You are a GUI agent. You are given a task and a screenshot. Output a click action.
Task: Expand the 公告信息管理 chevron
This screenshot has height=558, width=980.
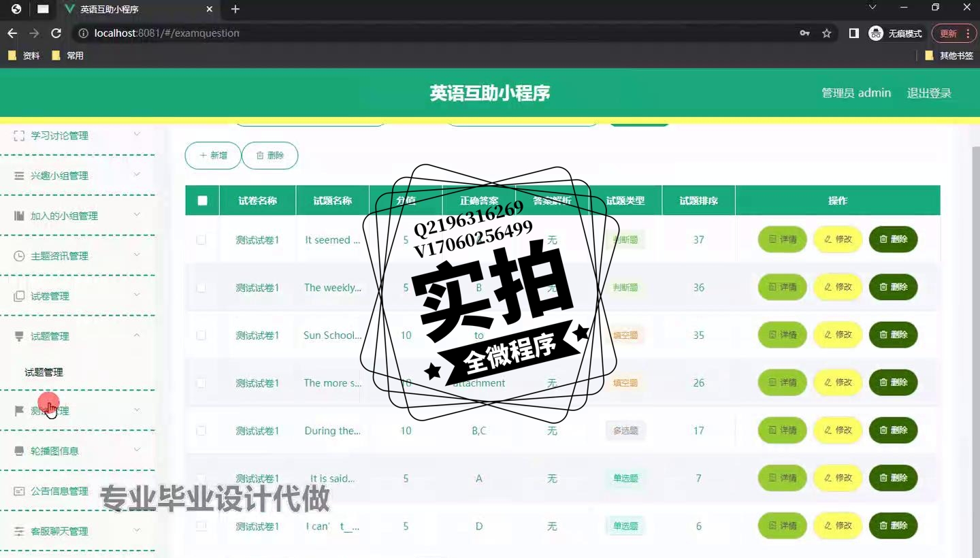click(x=137, y=489)
